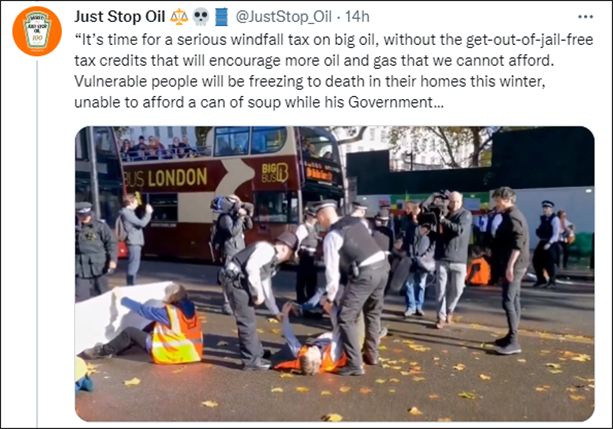This screenshot has height=429, width=613.
Task: Open the tweet via 14h timestamp
Action: [357, 17]
